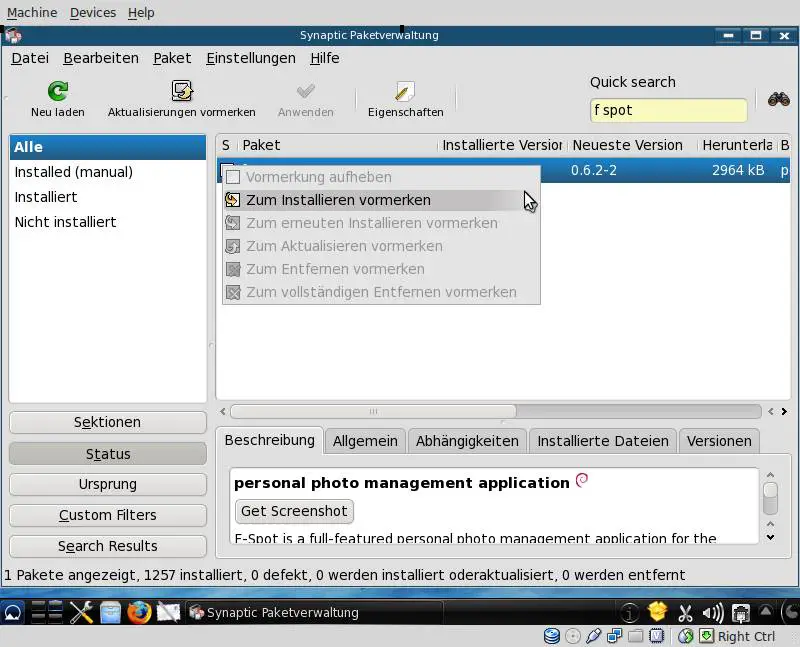Click VirtualBox network status icon
This screenshot has height=647, width=800.
[614, 636]
